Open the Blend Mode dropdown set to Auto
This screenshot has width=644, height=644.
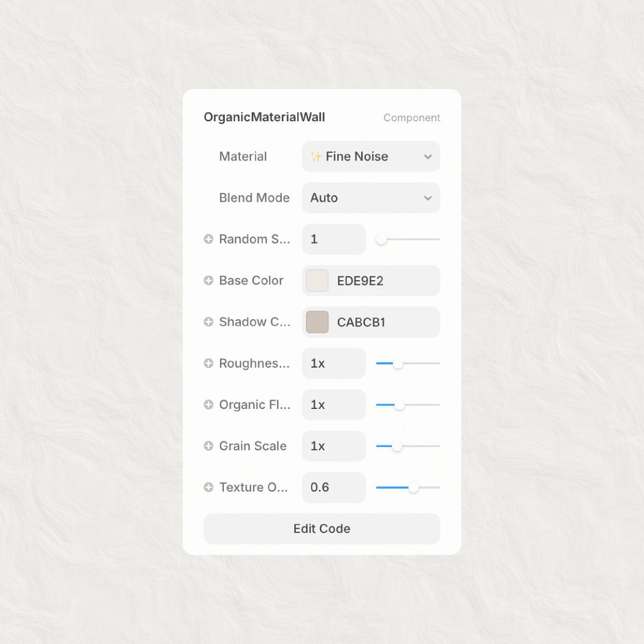pyautogui.click(x=371, y=198)
